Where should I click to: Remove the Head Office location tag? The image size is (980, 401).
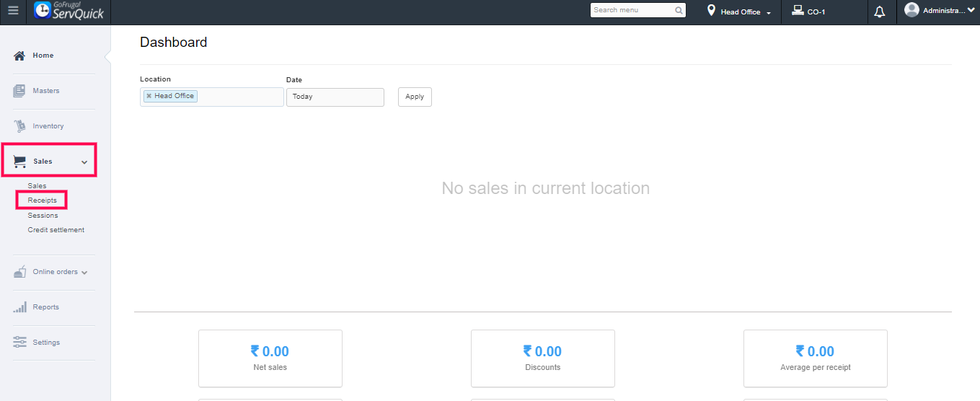tap(149, 96)
